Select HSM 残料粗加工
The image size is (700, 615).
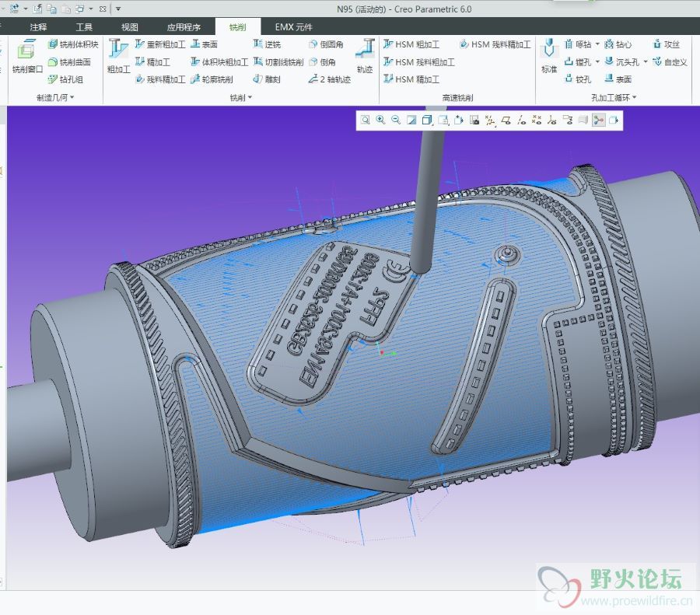point(418,61)
